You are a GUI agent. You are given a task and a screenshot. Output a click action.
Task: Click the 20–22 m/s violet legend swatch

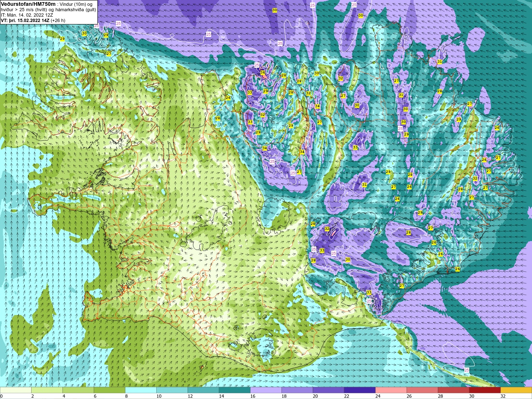[x=328, y=390]
